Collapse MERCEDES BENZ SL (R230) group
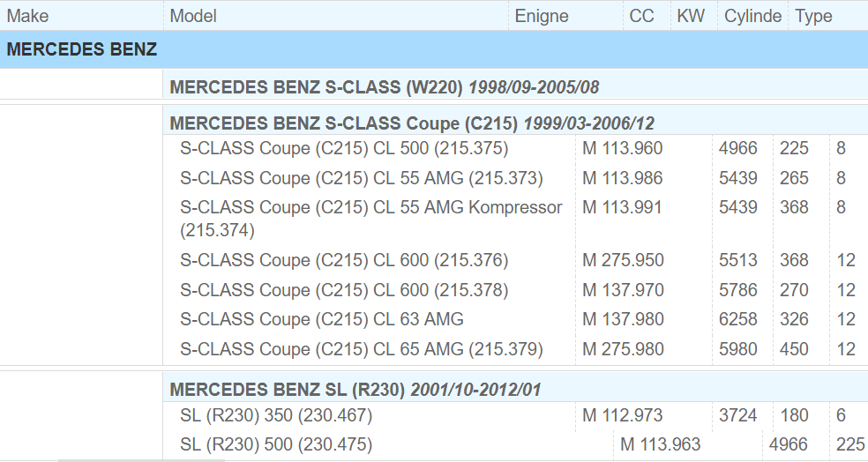The width and height of the screenshot is (868, 462). [355, 389]
